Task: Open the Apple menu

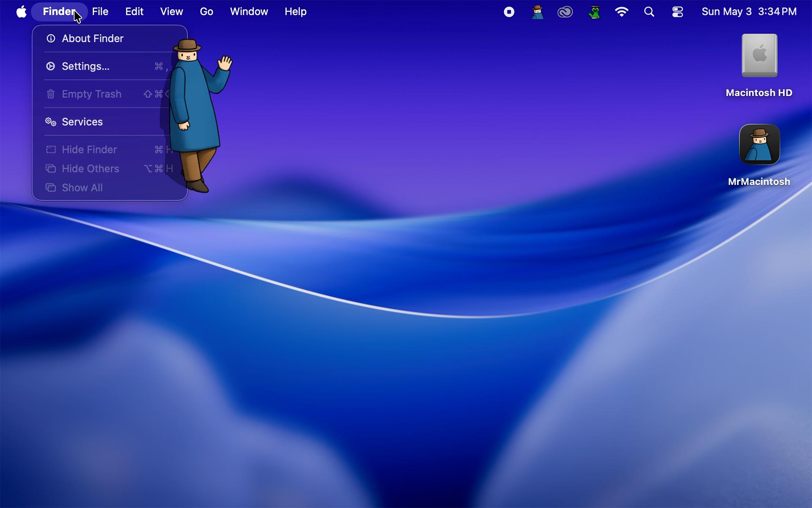Action: pyautogui.click(x=22, y=12)
